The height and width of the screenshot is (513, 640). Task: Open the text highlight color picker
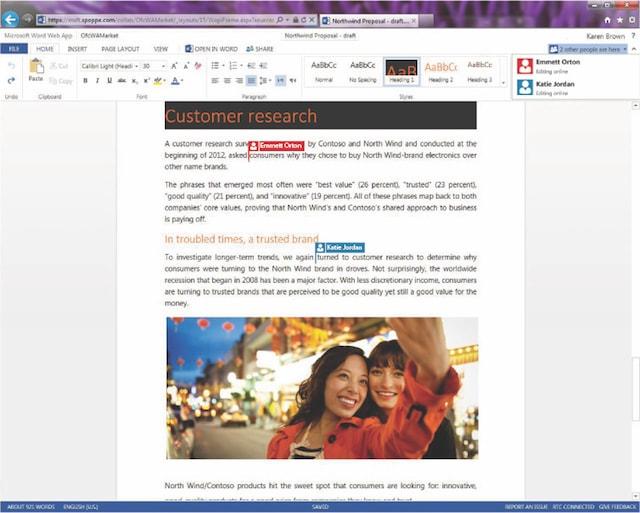pos(158,81)
